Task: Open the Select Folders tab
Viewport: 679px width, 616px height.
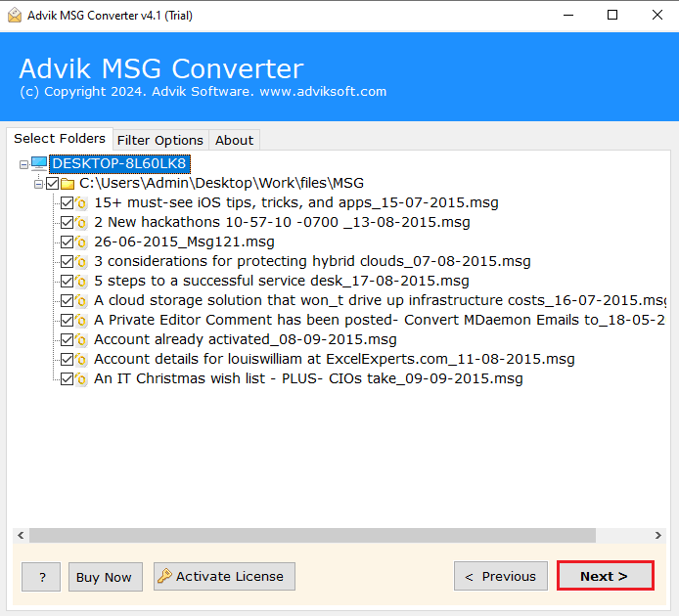Action: click(x=60, y=139)
